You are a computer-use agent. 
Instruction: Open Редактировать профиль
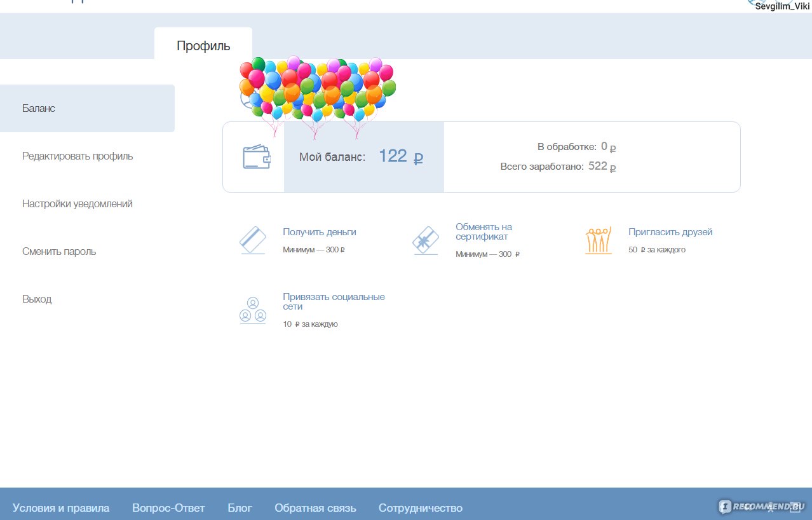[78, 156]
